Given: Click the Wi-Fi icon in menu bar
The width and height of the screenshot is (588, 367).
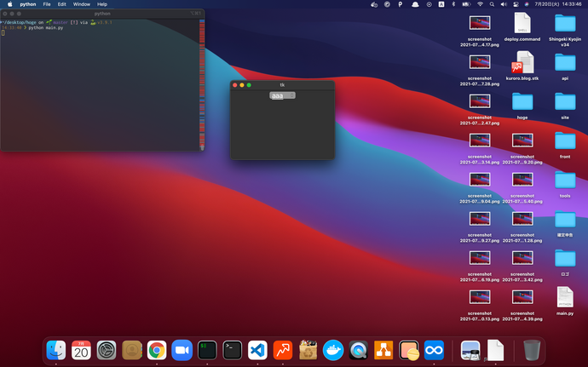Looking at the screenshot, I should [x=480, y=4].
